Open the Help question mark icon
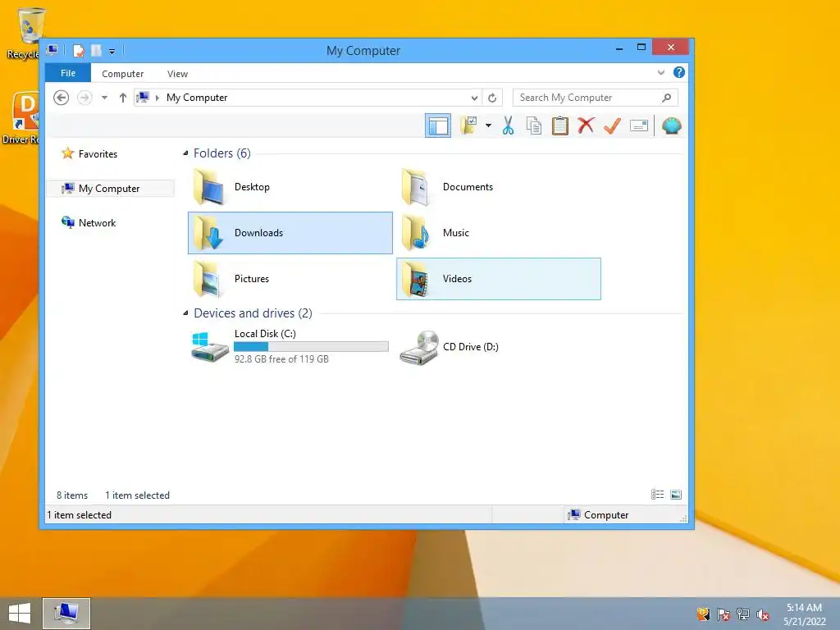This screenshot has height=630, width=840. click(x=678, y=72)
